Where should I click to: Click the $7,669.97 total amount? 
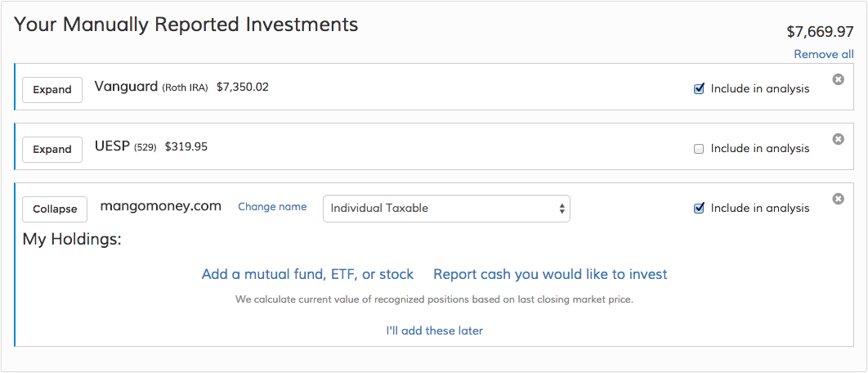coord(820,32)
